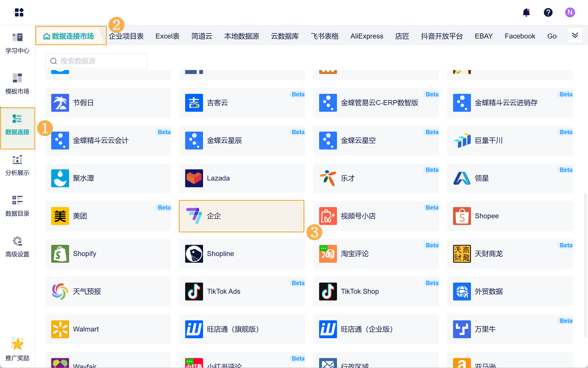Viewport: 588px width, 368px height.
Task: Switch to the 飞书表格 tab
Action: (x=325, y=36)
